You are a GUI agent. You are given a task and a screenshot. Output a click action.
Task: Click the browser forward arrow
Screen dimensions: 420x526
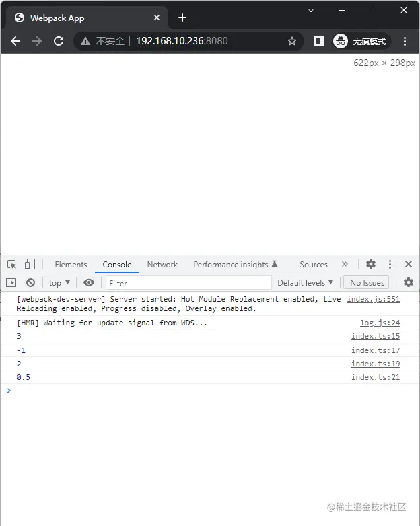click(37, 41)
